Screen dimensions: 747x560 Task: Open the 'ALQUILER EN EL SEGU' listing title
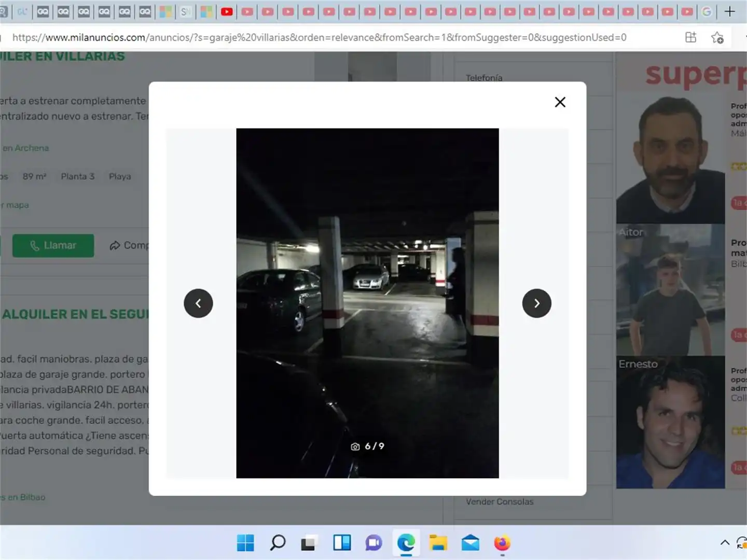click(x=75, y=314)
